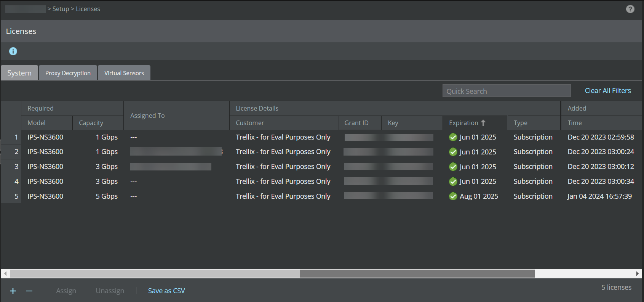This screenshot has width=644, height=302.
Task: Click the Unassign button
Action: pyautogui.click(x=110, y=291)
